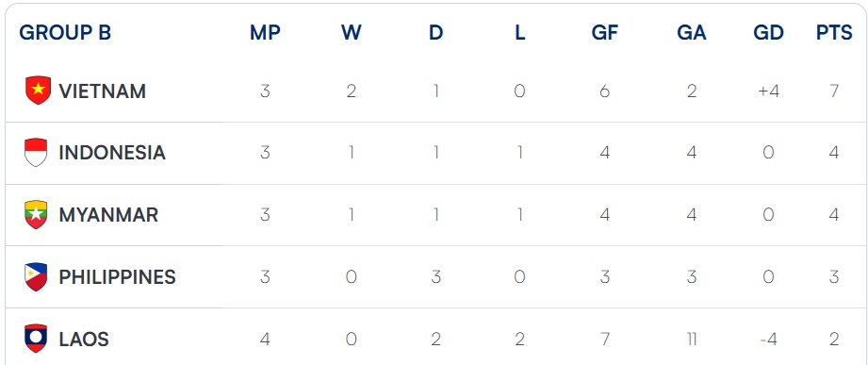Click the Laos flag shield icon
This screenshot has height=365, width=868.
click(x=36, y=339)
